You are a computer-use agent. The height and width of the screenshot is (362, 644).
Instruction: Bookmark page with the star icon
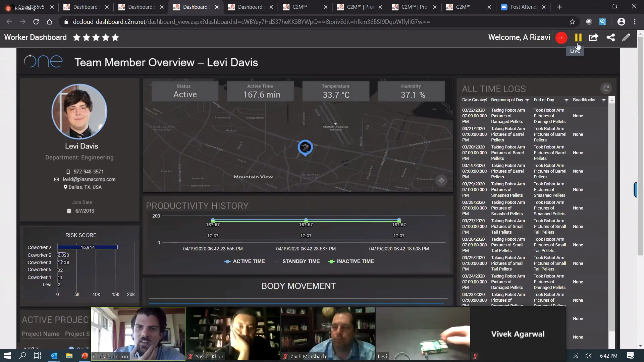[572, 22]
